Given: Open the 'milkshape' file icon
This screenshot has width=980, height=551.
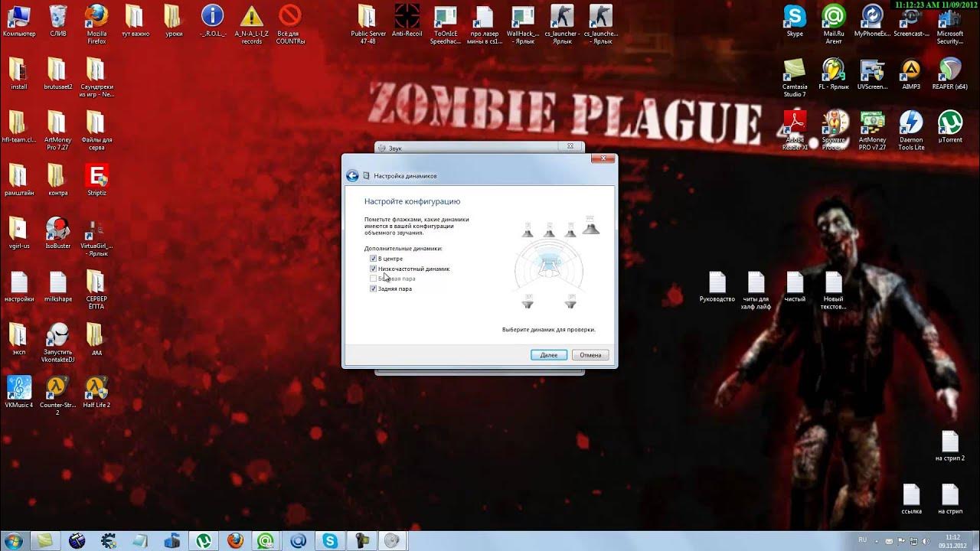Looking at the screenshot, I should pyautogui.click(x=57, y=286).
